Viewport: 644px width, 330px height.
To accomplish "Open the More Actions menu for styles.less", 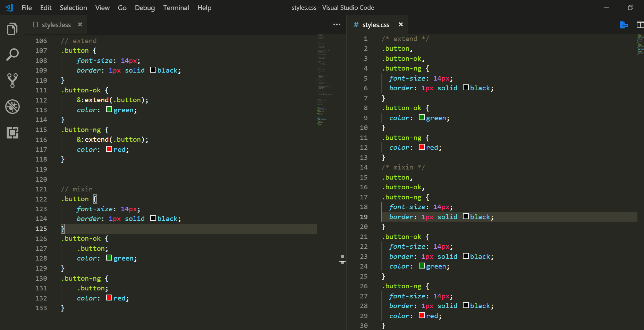I will point(336,24).
